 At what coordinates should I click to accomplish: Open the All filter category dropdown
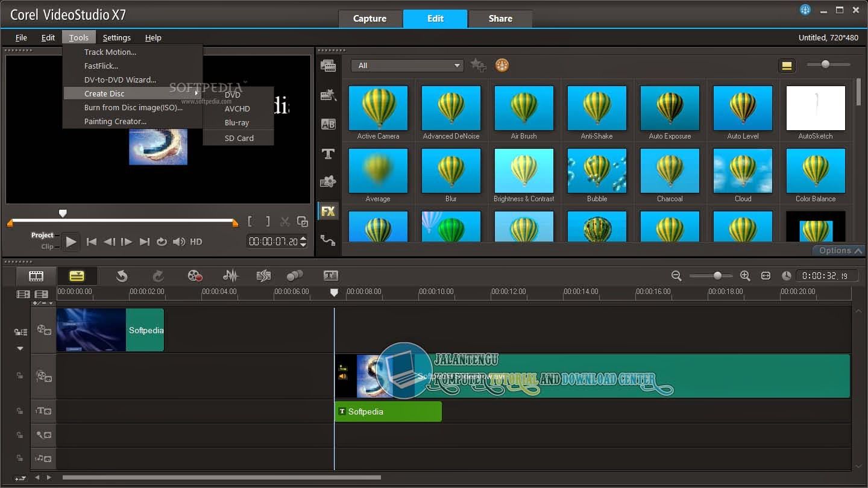[407, 65]
